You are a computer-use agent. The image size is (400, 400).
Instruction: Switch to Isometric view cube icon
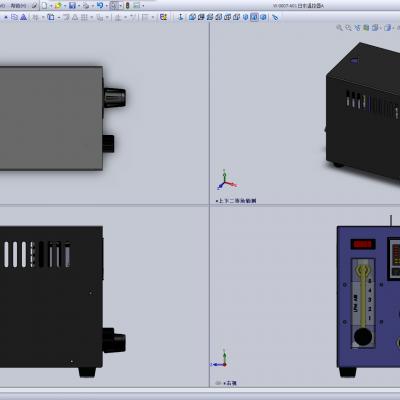(x=246, y=17)
